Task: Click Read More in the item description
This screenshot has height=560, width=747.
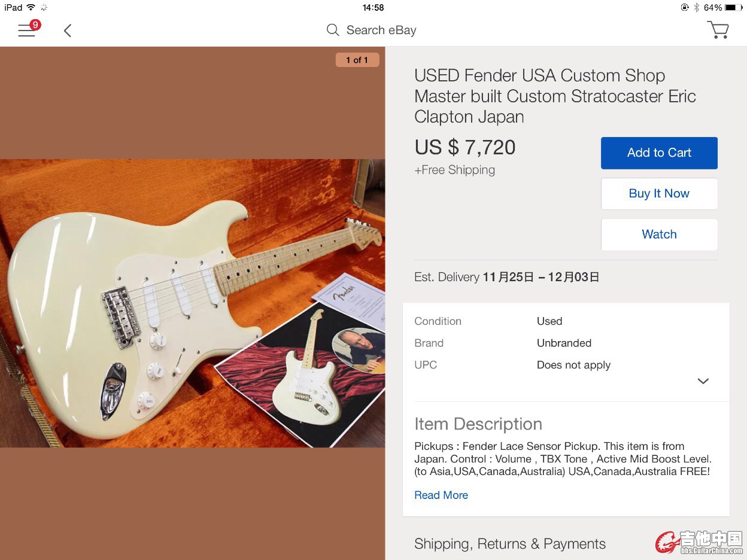Action: (441, 495)
